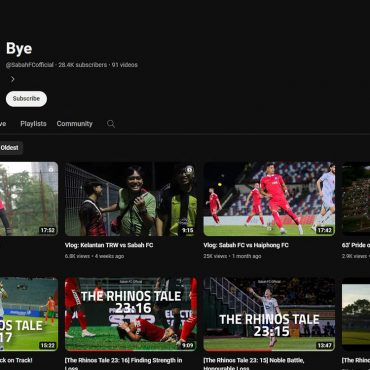Open the 15:22 duration video thumbnail
This screenshot has height=370, width=370.
point(29,314)
